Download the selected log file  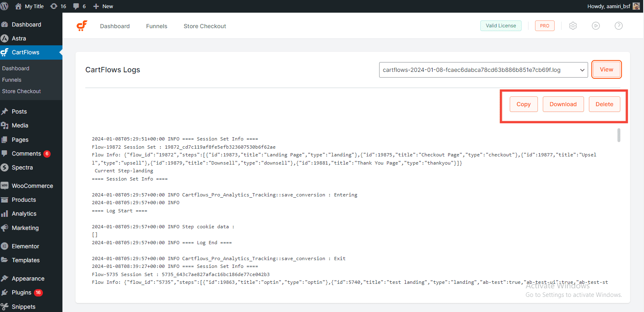click(563, 104)
